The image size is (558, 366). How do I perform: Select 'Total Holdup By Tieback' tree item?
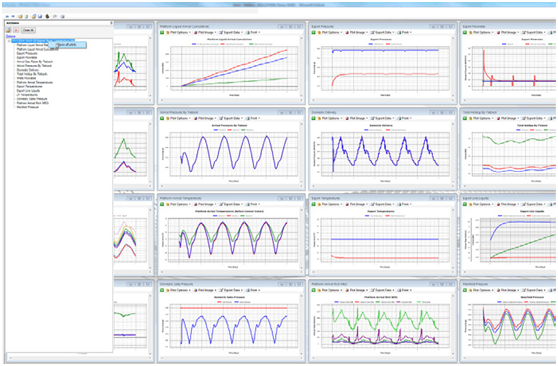point(32,74)
